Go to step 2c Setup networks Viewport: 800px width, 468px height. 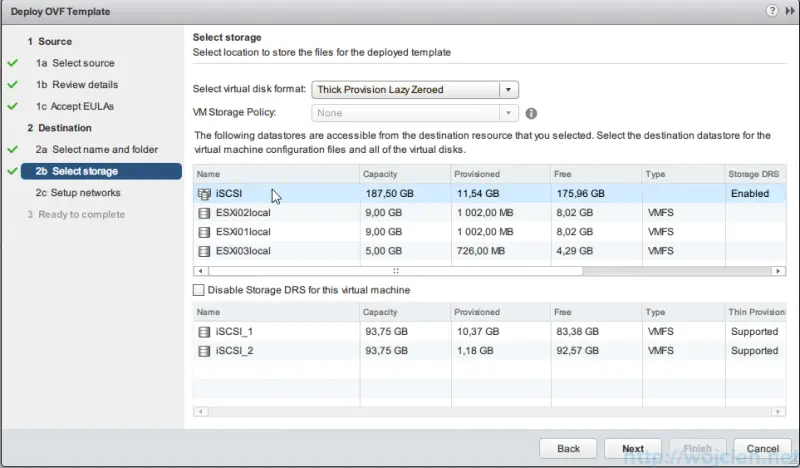pos(78,192)
